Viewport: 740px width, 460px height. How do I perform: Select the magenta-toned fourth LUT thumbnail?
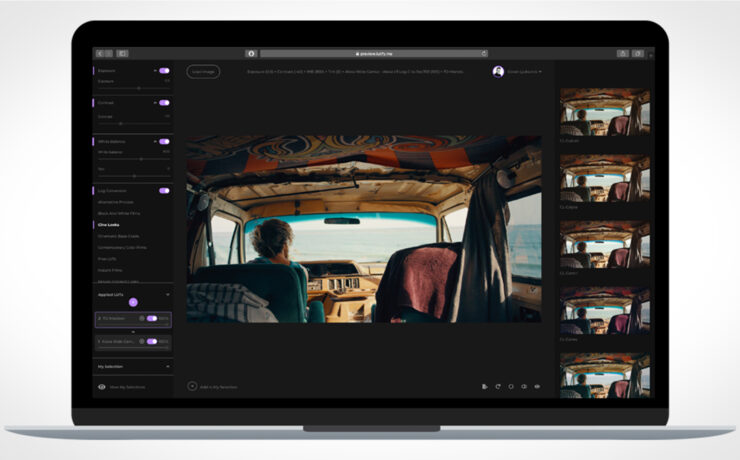(x=605, y=311)
